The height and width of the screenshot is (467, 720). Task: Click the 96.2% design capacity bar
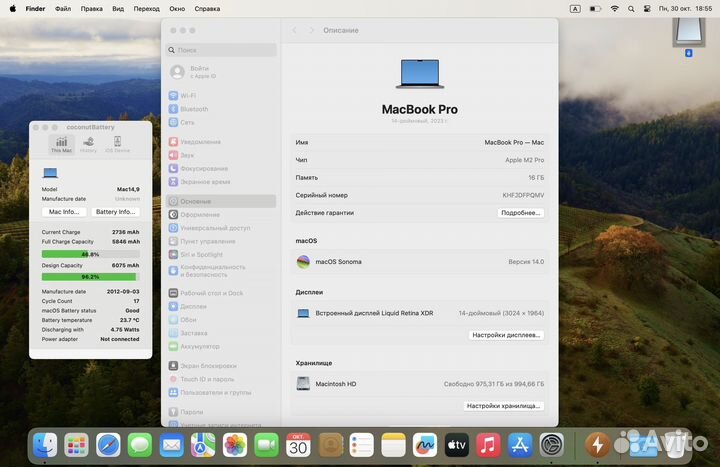point(90,276)
